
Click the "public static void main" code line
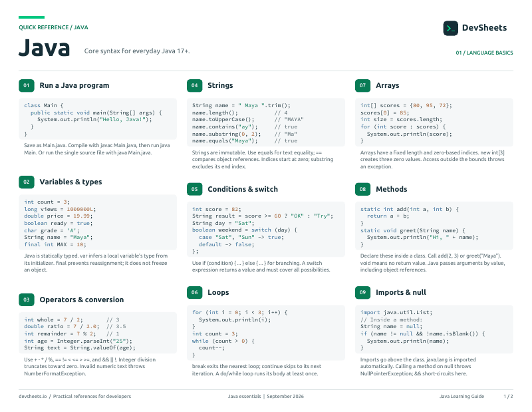(96, 112)
